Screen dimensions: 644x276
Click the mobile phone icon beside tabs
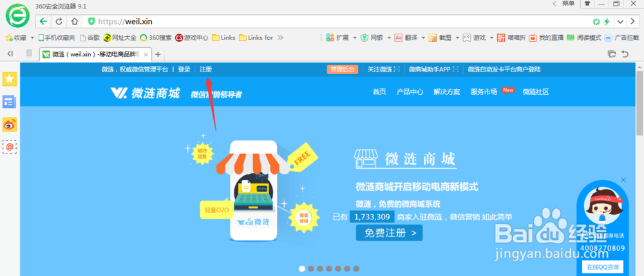[x=29, y=54]
